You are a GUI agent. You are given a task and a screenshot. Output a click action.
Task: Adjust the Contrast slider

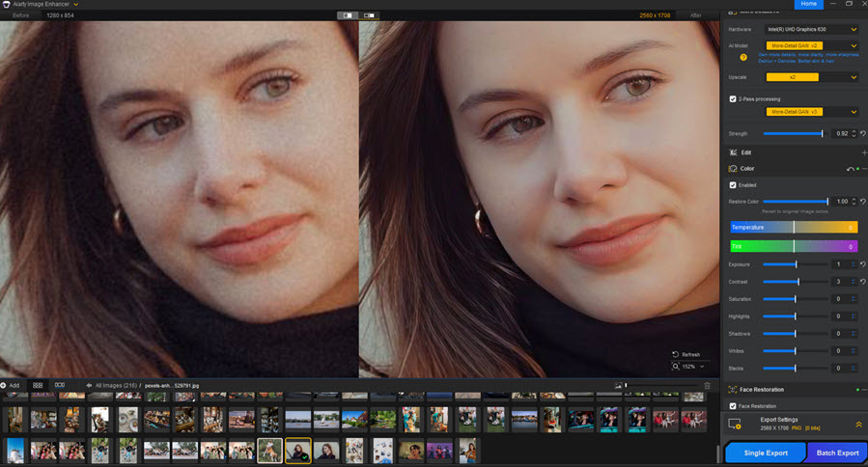point(796,282)
